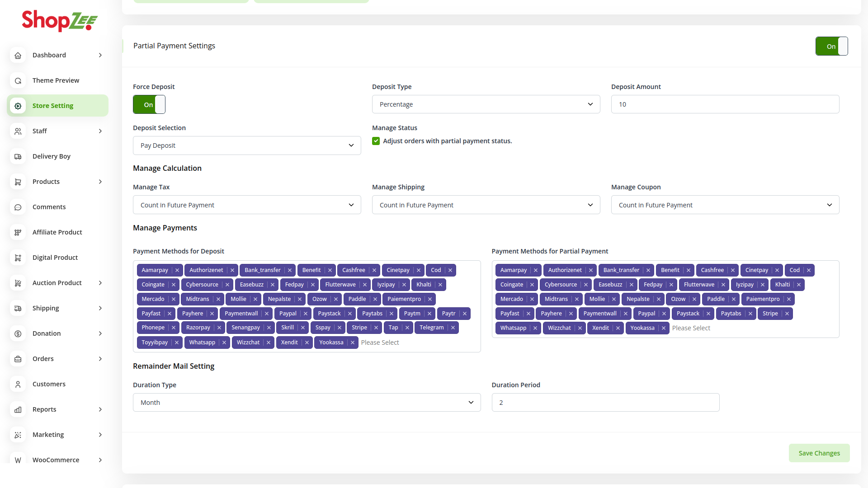Viewport: 868px width, 488px height.
Task: Expand the Duration Type dropdown
Action: tap(306, 403)
